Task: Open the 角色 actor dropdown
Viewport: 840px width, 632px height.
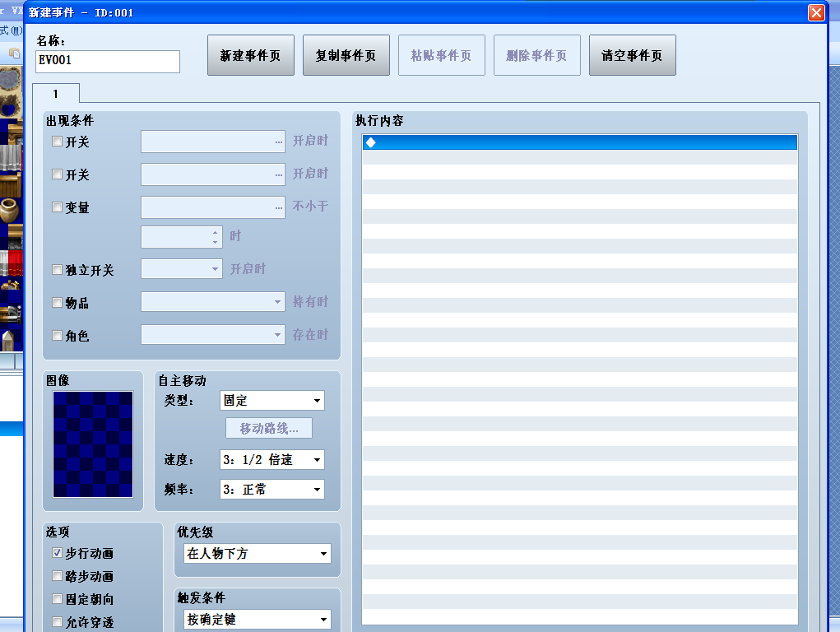Action: coord(213,335)
